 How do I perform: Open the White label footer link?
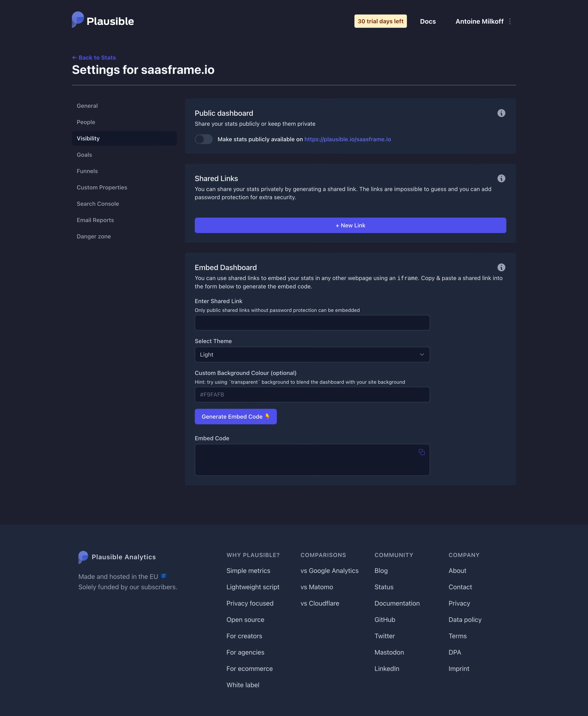point(243,685)
